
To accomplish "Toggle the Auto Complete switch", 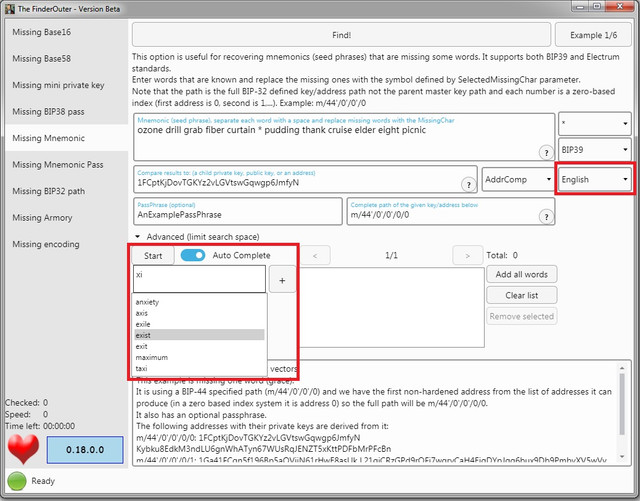I will click(x=193, y=255).
